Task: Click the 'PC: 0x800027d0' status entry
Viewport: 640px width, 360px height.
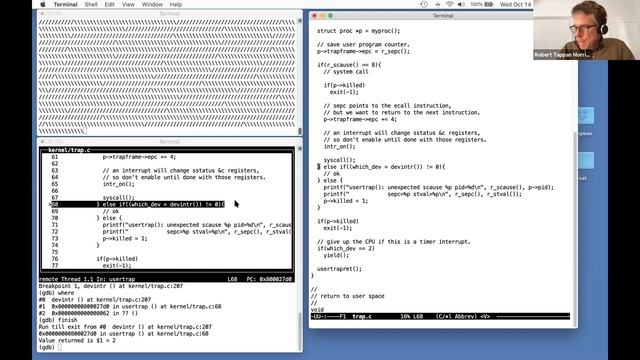Action: pyautogui.click(x=269, y=279)
